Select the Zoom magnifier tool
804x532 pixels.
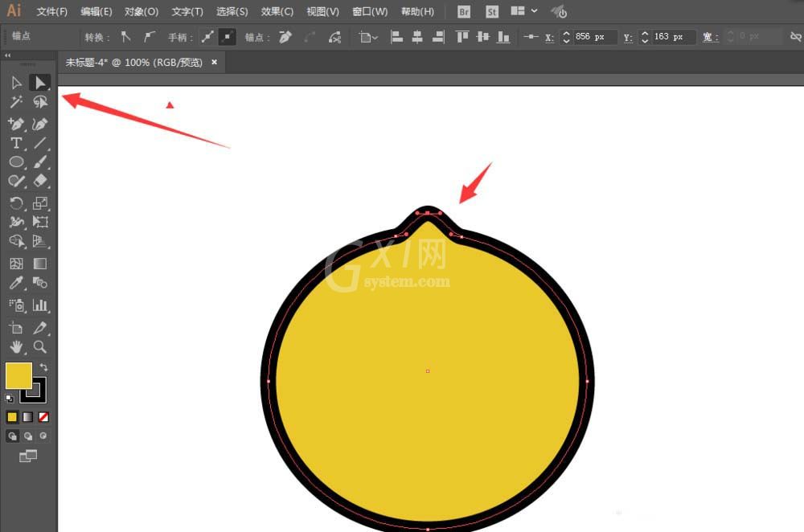[40, 347]
